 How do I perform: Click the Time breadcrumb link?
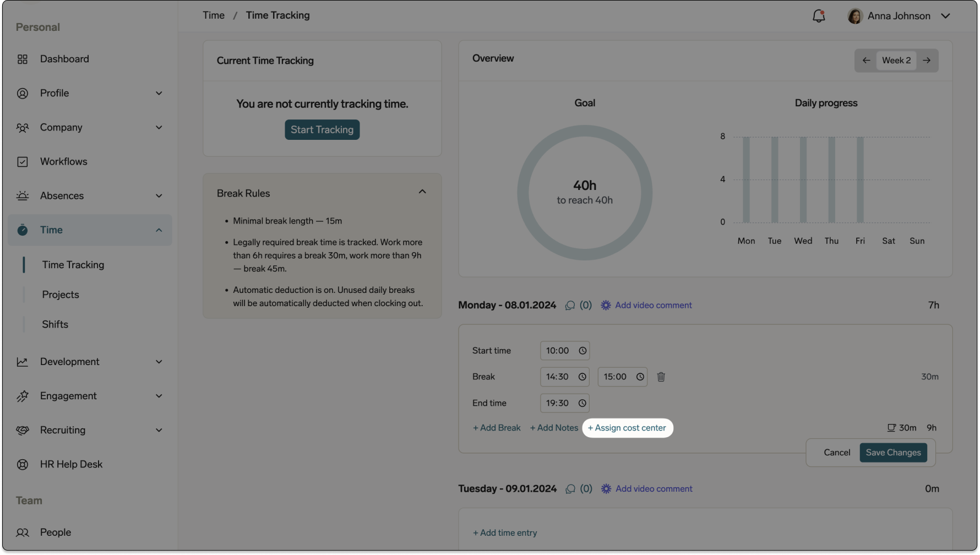point(214,15)
